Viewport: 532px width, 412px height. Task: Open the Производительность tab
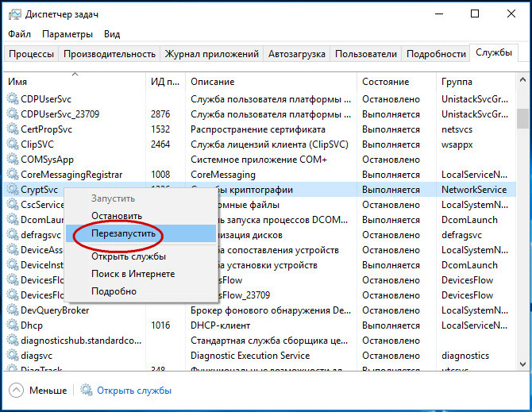point(110,54)
